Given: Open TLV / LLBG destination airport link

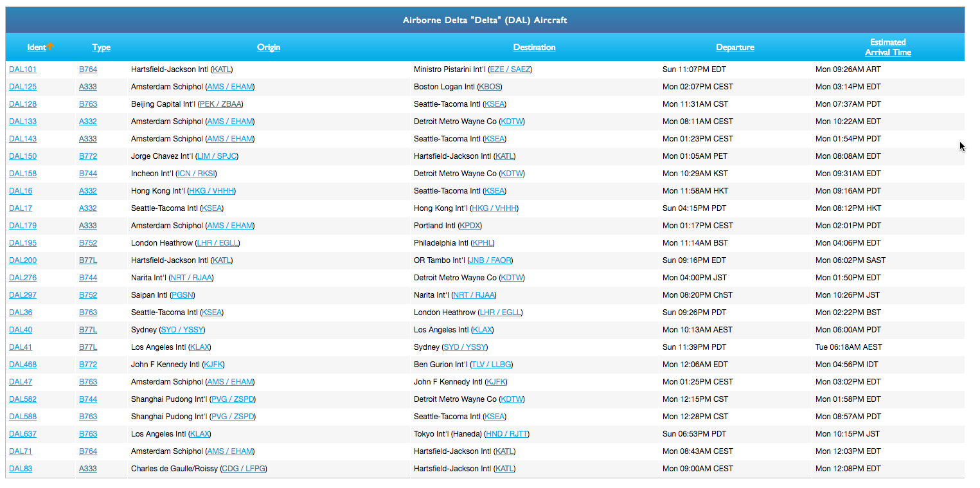Looking at the screenshot, I should pos(492,365).
